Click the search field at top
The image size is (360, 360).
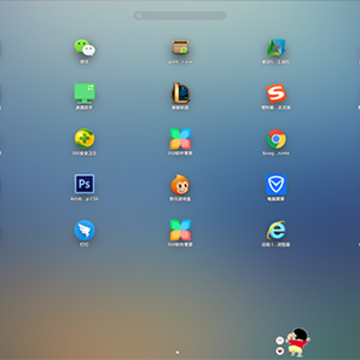(x=180, y=15)
